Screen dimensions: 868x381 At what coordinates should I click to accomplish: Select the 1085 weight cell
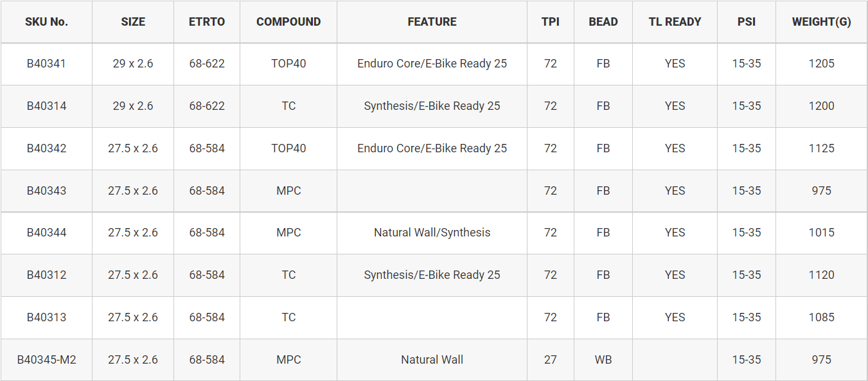click(821, 317)
